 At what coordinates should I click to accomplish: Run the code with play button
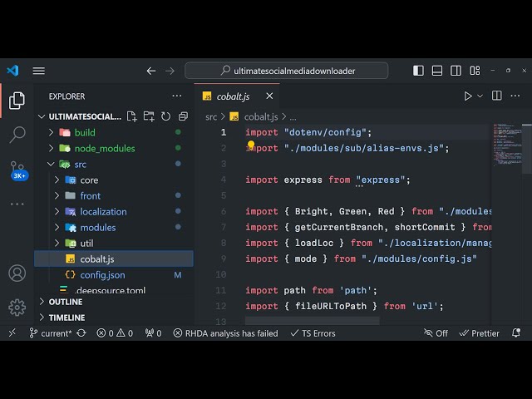pos(468,96)
